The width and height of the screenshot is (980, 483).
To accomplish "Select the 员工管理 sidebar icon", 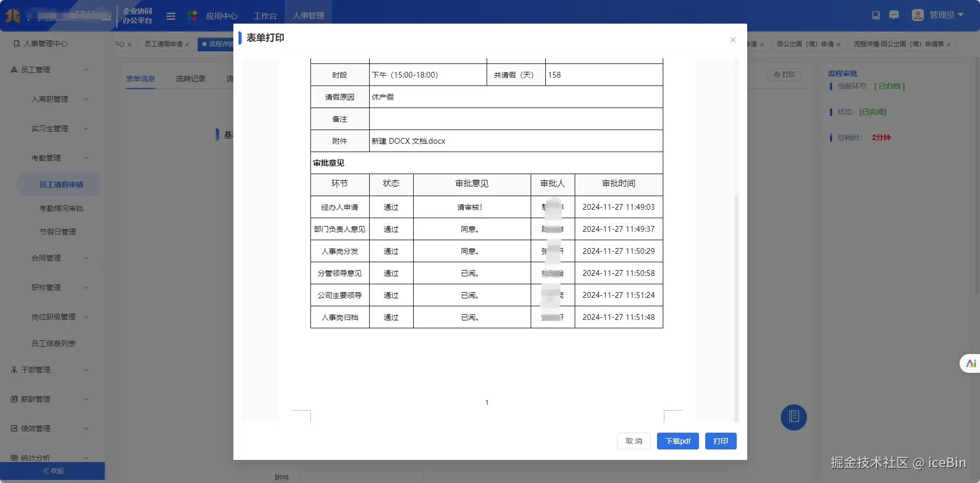I will coord(13,69).
